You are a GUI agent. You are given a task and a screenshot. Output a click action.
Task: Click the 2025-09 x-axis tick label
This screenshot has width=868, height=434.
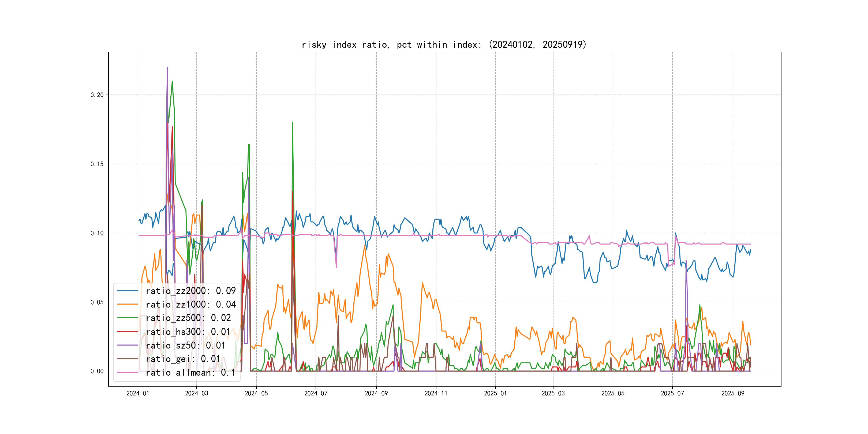pos(732,394)
